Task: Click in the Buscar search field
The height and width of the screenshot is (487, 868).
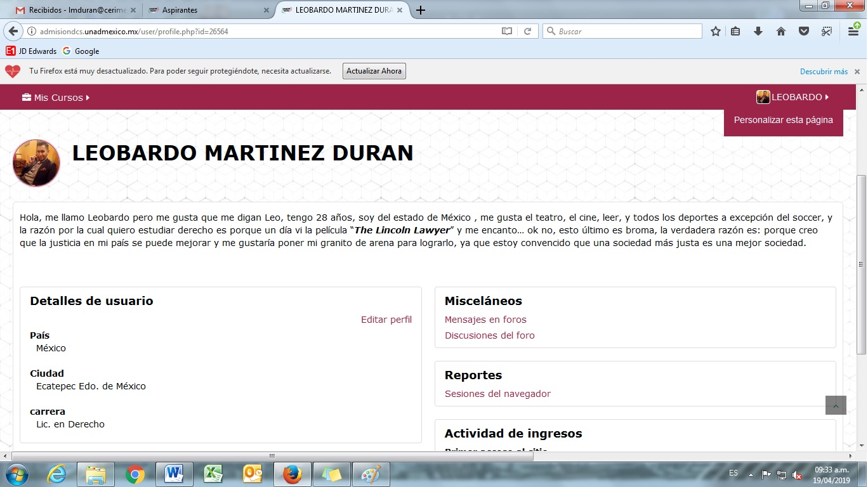Action: [625, 31]
